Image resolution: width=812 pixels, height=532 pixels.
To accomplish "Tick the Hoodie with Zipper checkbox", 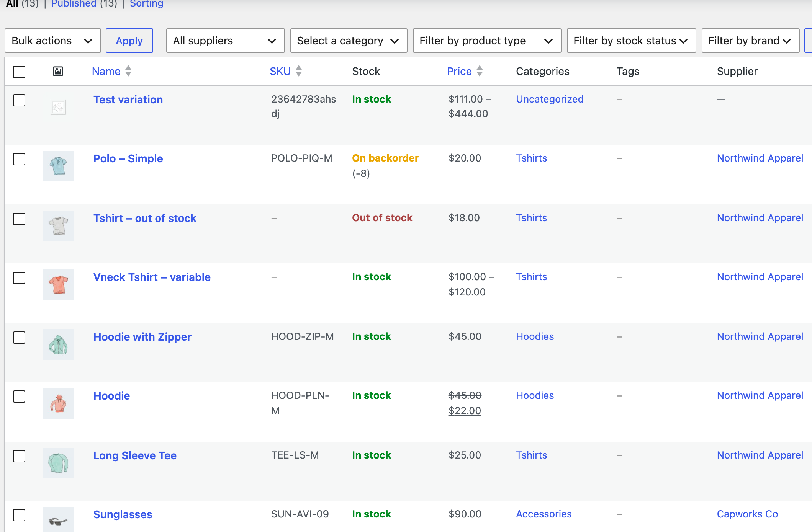I will [19, 338].
